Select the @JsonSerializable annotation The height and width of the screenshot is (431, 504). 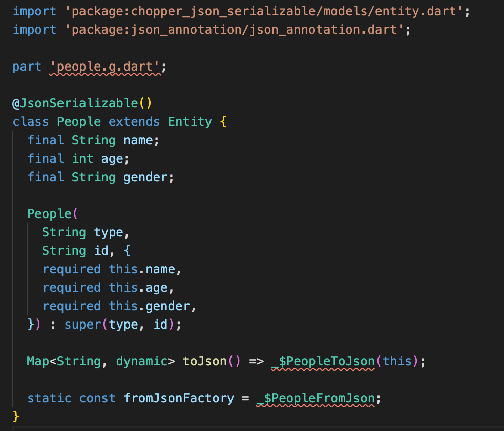[82, 103]
